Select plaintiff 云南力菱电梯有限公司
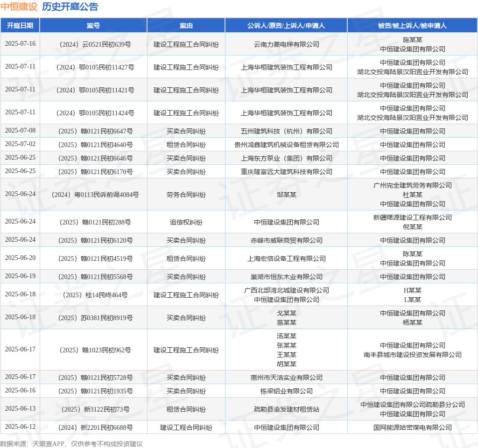This screenshot has height=448, width=478. coord(287,44)
